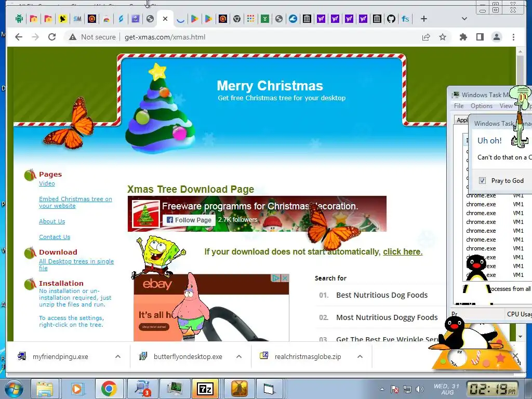This screenshot has height=399, width=532.
Task: Switch to Chrome in the taskbar
Action: coord(109,389)
